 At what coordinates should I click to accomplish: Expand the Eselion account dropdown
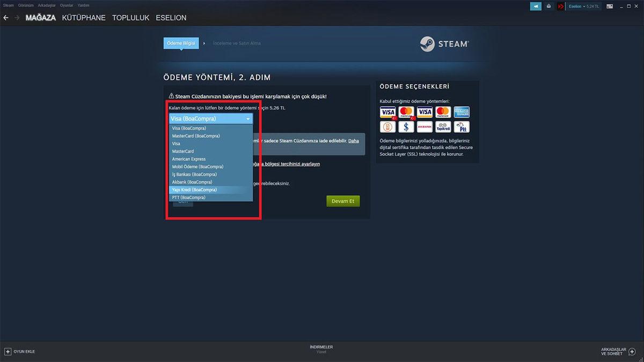[584, 6]
